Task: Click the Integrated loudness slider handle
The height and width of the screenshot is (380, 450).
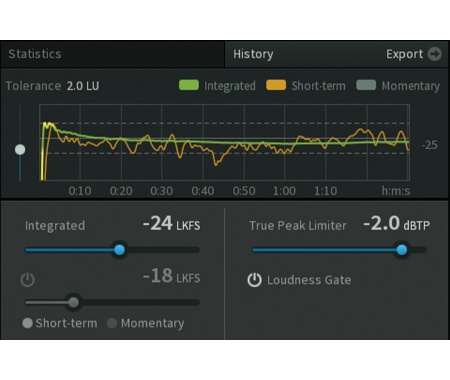Action: (119, 250)
